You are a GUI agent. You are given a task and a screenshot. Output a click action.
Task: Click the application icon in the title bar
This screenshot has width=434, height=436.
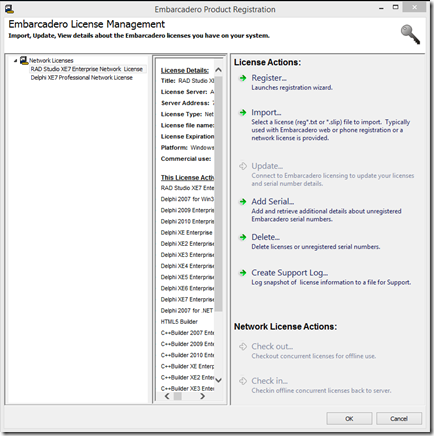click(x=10, y=9)
